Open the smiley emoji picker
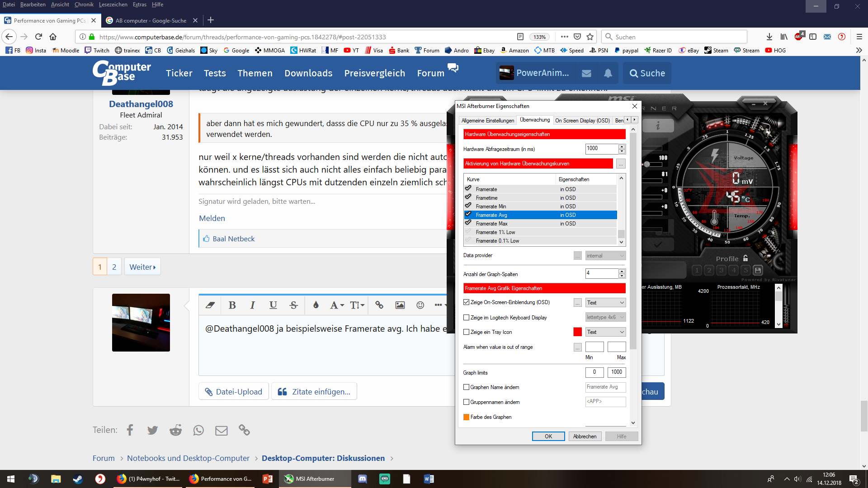 (x=420, y=305)
